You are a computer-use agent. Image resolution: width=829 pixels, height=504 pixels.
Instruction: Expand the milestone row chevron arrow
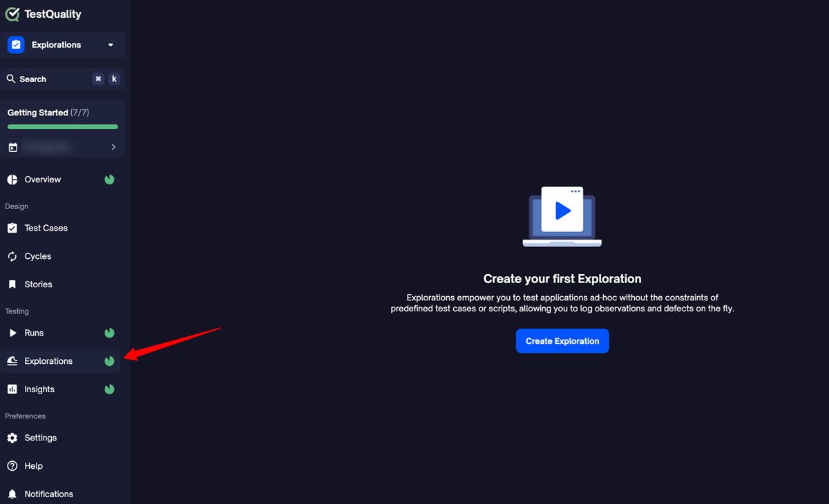[x=113, y=147]
